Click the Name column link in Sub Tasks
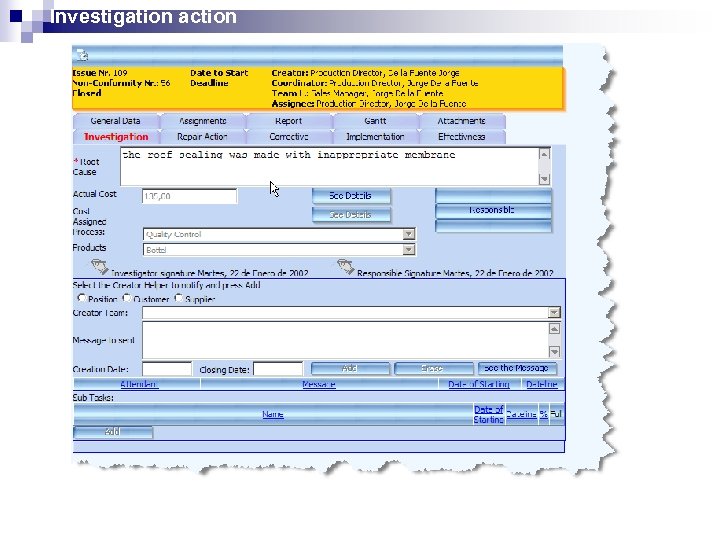Screen dimensions: 720x540 click(x=273, y=414)
